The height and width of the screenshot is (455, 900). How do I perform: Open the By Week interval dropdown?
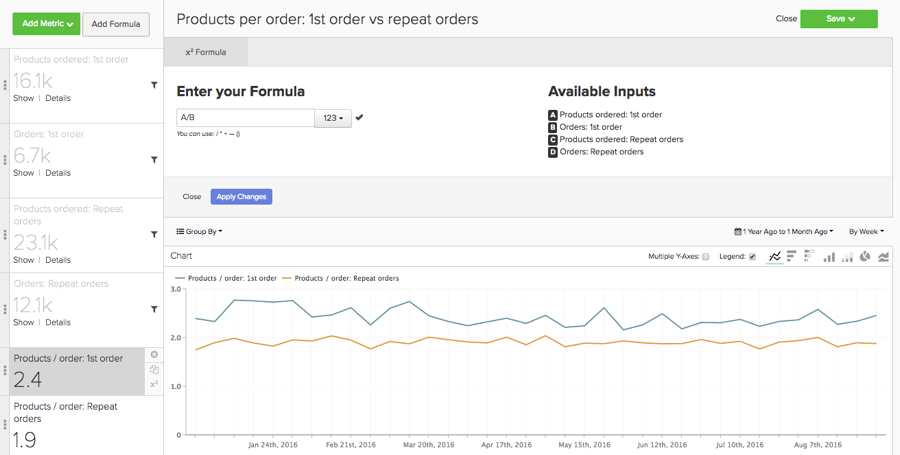[x=866, y=231]
